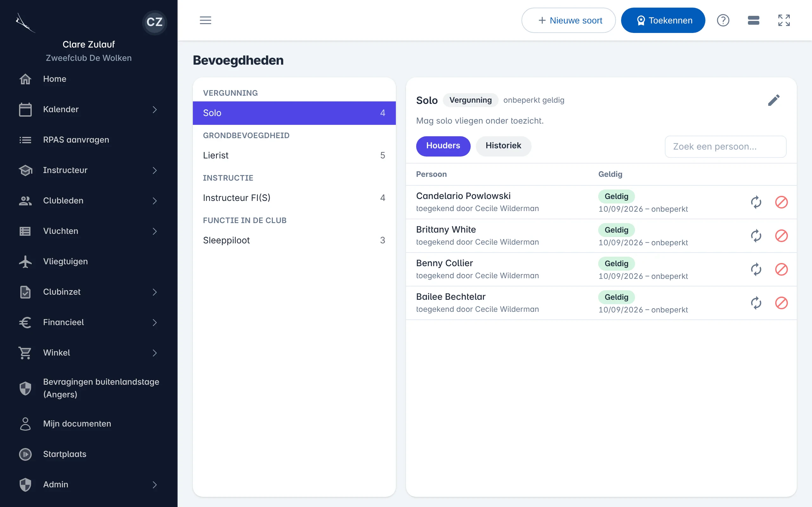Revoke Brittany White's Solo permit
This screenshot has width=812, height=507.
(781, 236)
